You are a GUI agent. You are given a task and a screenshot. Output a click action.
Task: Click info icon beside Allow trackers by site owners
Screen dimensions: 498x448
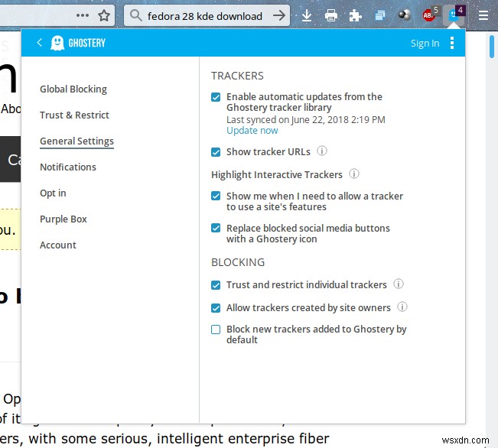(402, 307)
